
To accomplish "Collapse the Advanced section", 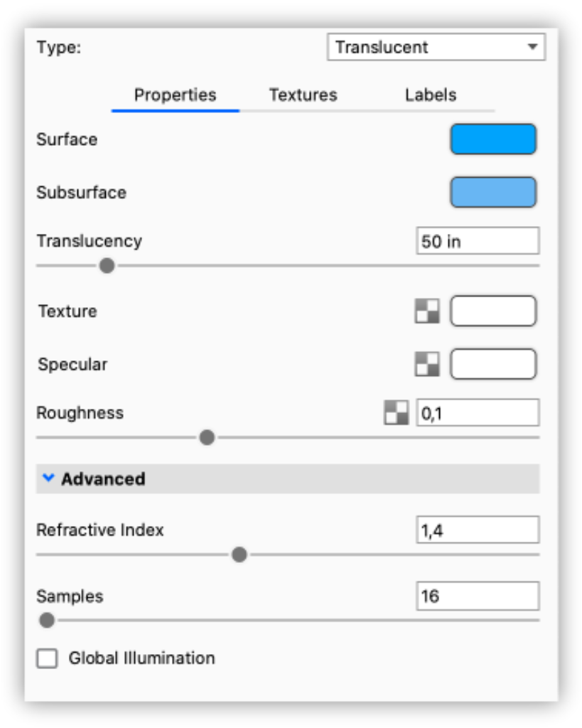I will (48, 478).
